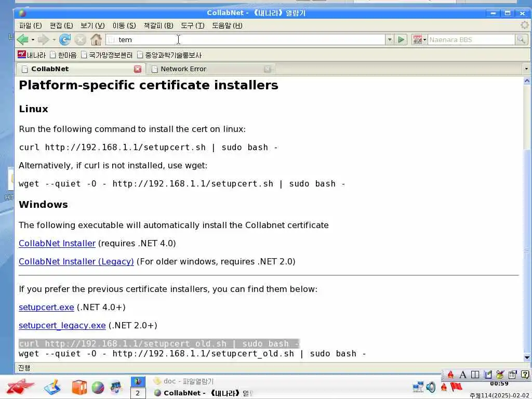
Task: Open the Red Star start menu icon
Action: 20,387
